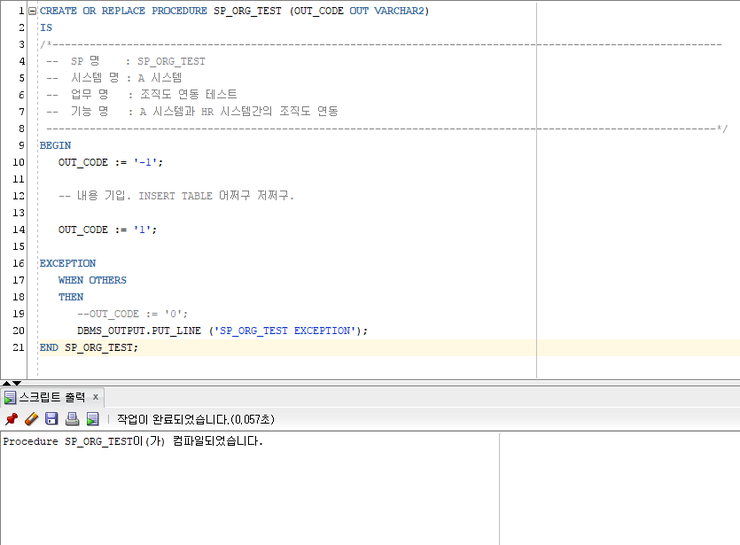The width and height of the screenshot is (740, 545).
Task: Pin the script output panel
Action: [11, 419]
